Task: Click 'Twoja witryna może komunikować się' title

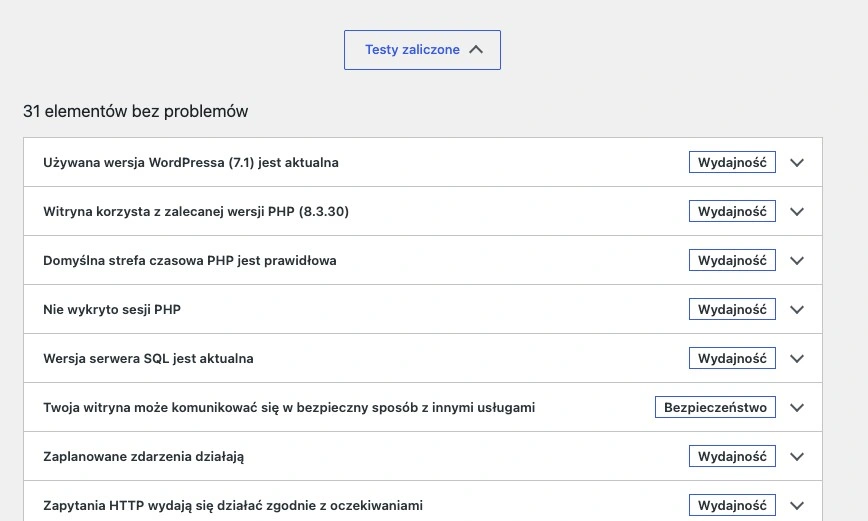Action: pos(289,407)
